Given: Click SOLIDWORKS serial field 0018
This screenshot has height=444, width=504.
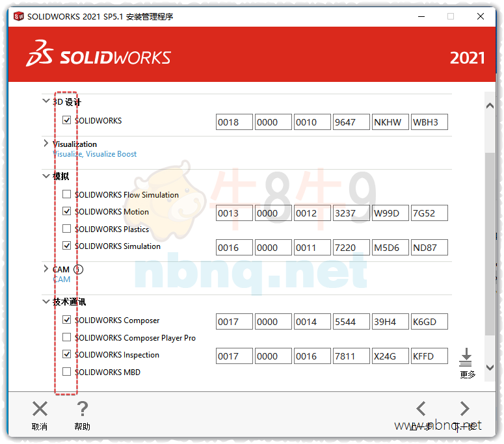Looking at the screenshot, I should pyautogui.click(x=234, y=122).
